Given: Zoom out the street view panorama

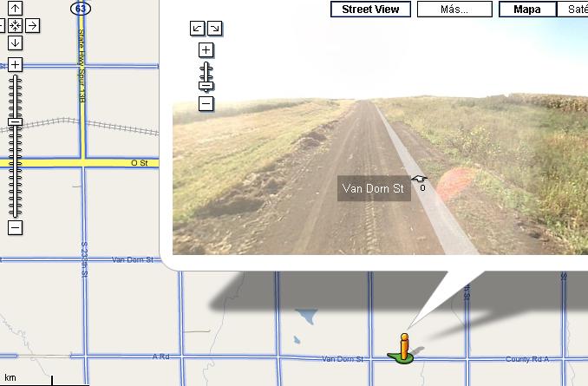Looking at the screenshot, I should click(x=206, y=103).
